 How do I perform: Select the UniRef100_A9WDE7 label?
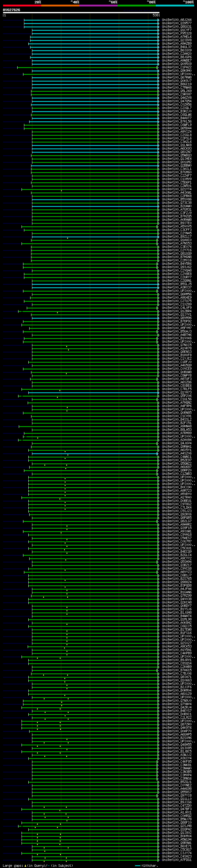(x=177, y=60)
